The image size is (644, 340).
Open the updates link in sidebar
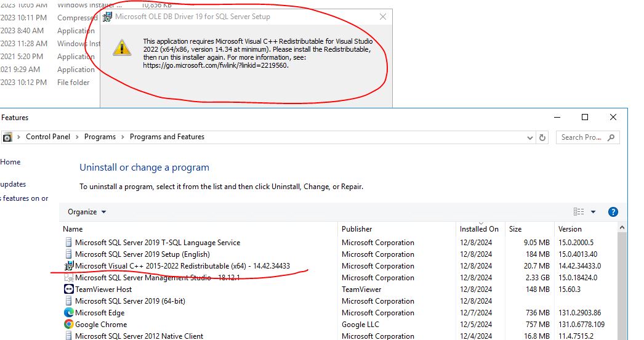13,184
